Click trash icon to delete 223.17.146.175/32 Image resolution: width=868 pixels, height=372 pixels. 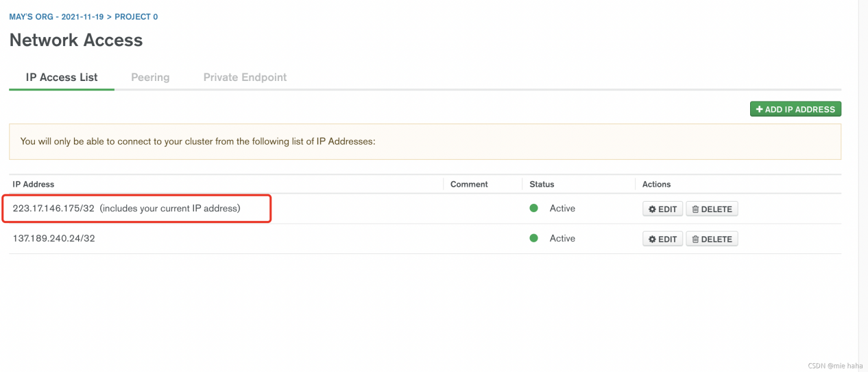[x=695, y=209]
